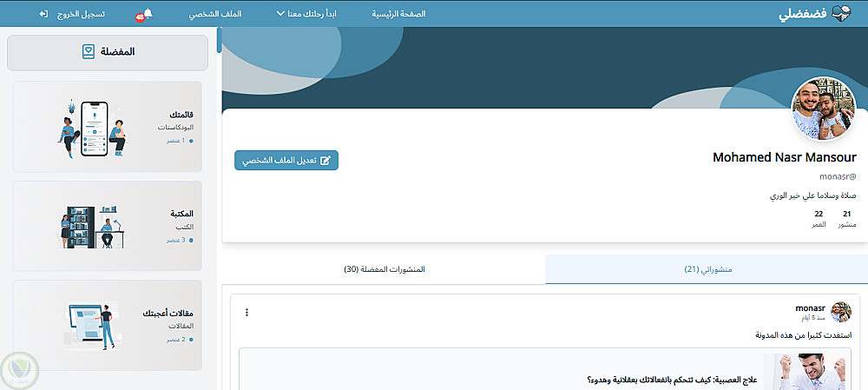Screen dimensions: 868x390
Task: Click the name Mohamed Nasr Mansour
Action: pos(785,157)
